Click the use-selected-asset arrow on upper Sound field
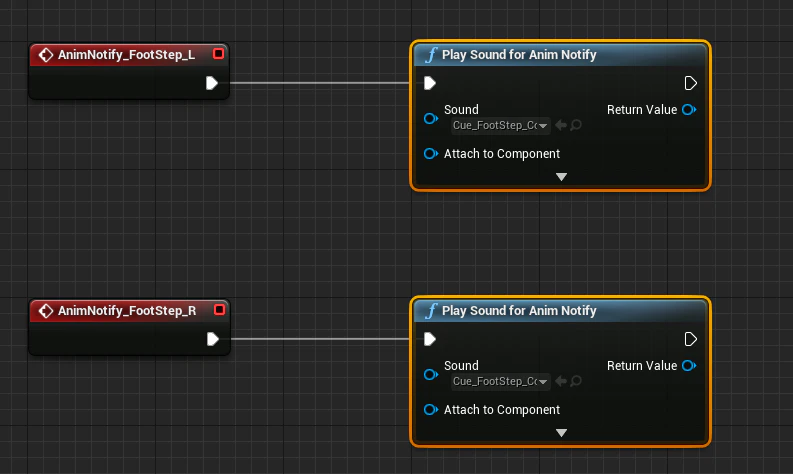Image resolution: width=793 pixels, height=474 pixels. point(560,125)
